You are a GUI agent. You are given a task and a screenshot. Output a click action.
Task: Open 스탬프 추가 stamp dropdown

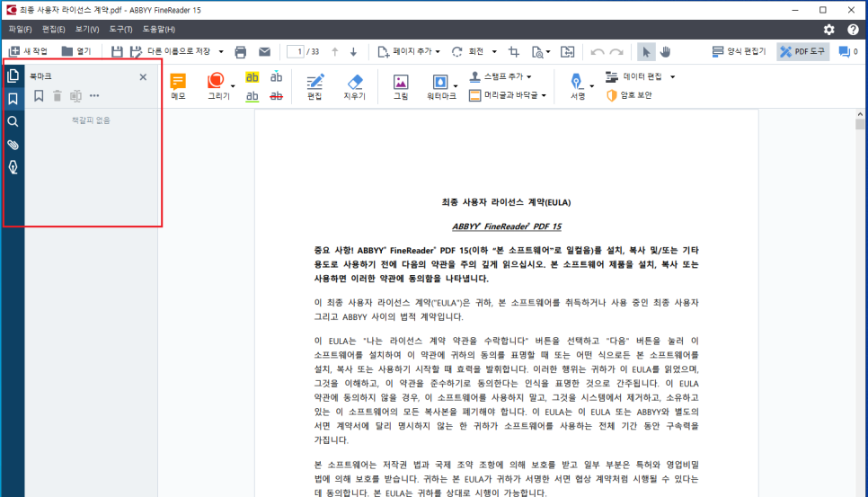pos(500,77)
